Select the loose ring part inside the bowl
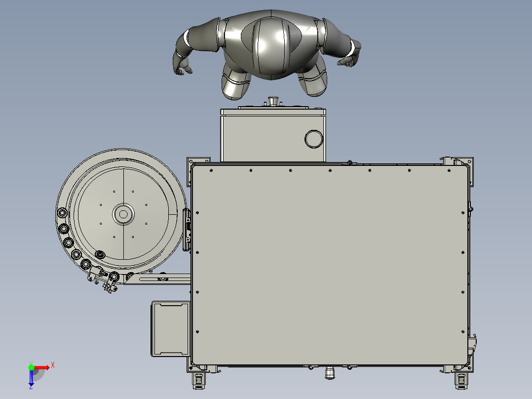532x399 pixels. (x=100, y=254)
